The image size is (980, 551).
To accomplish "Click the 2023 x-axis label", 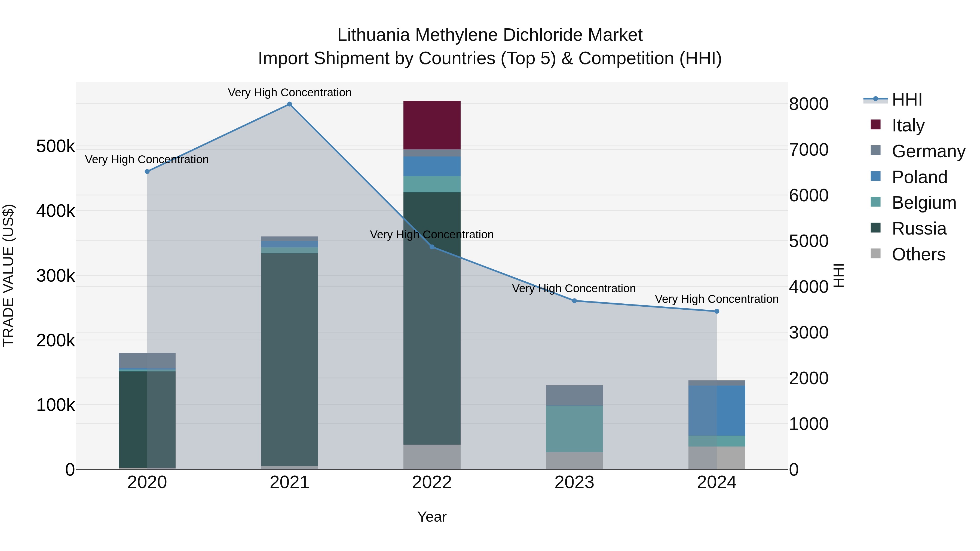I will tap(574, 482).
